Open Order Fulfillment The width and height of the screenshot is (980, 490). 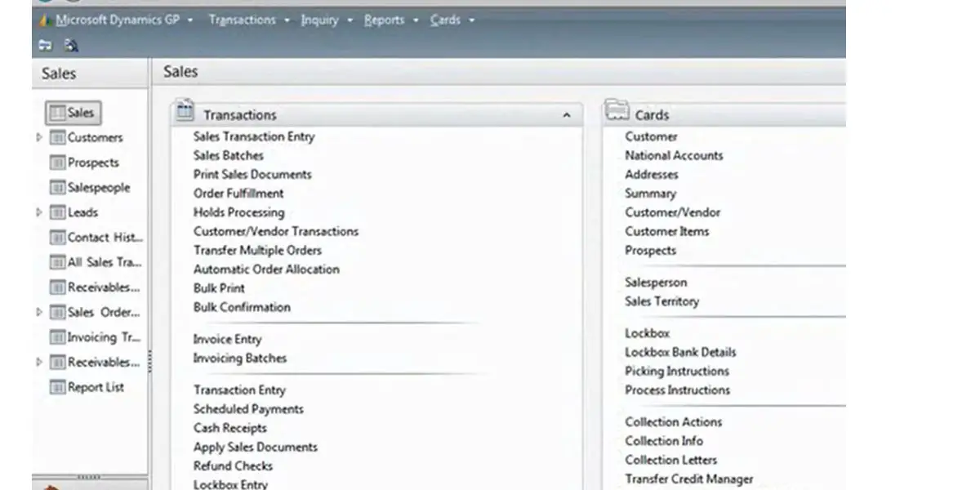238,193
